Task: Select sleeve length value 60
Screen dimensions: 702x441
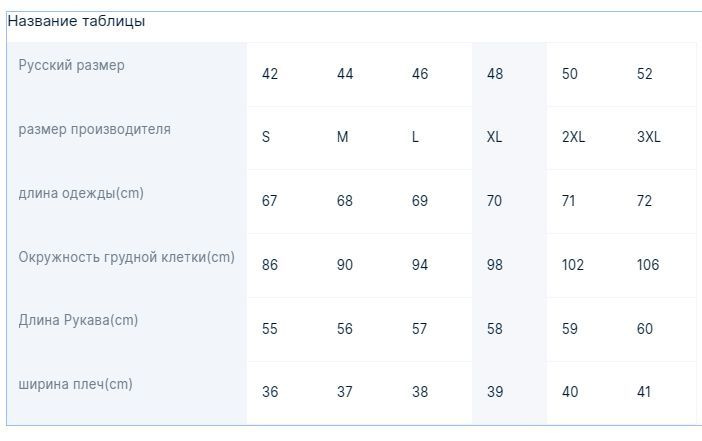Action: point(645,329)
